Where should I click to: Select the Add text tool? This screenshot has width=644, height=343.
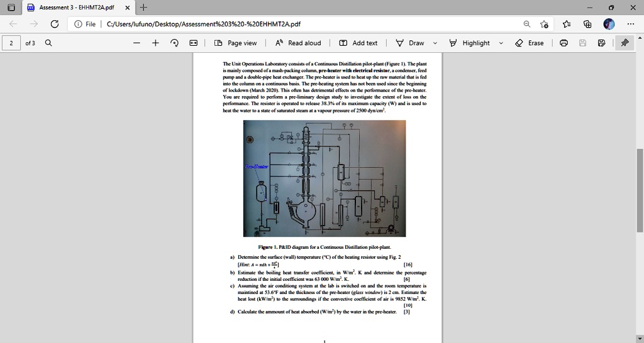click(x=358, y=43)
